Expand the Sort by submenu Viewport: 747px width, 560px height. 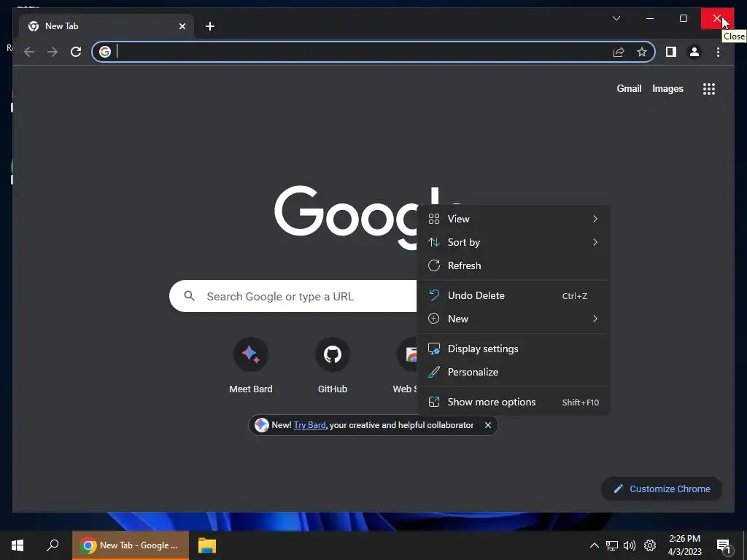[513, 242]
